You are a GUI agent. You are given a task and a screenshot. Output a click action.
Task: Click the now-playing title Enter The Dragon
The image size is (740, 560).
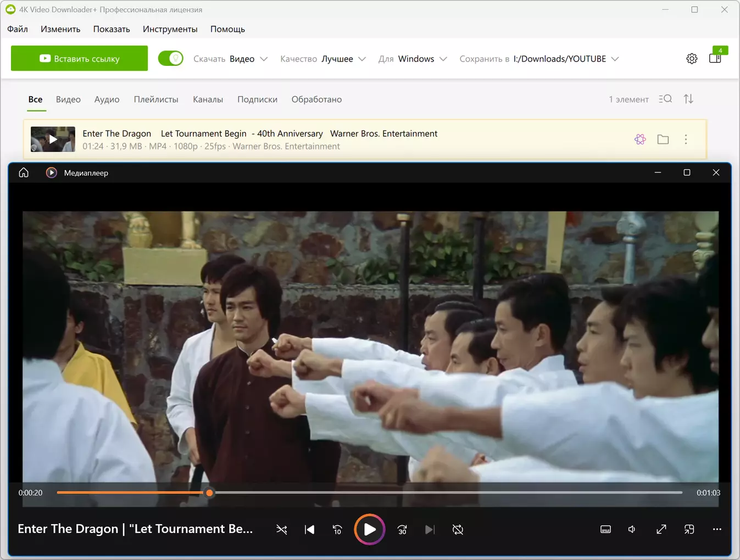(135, 529)
